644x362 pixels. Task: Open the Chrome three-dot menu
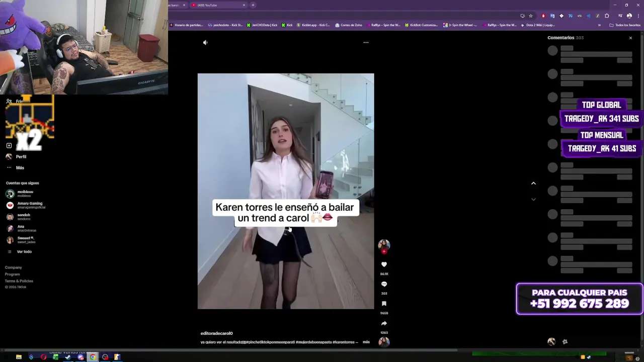click(x=638, y=16)
